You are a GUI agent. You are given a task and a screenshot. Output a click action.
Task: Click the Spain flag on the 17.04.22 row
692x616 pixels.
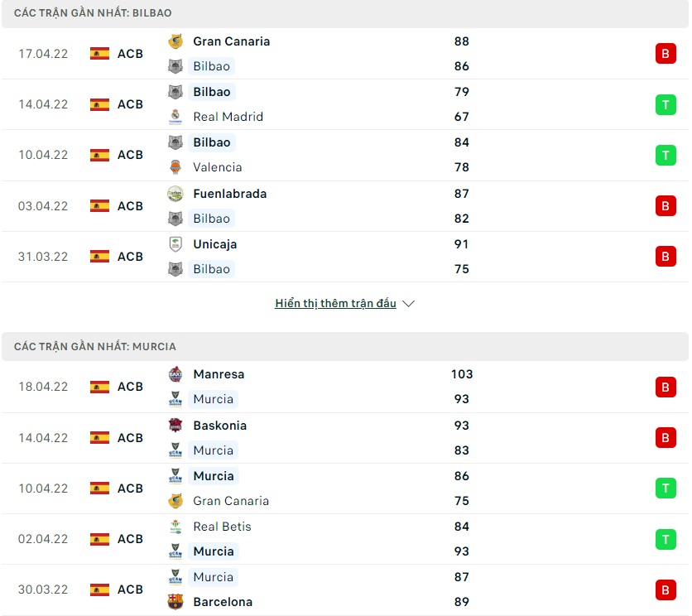(x=100, y=54)
